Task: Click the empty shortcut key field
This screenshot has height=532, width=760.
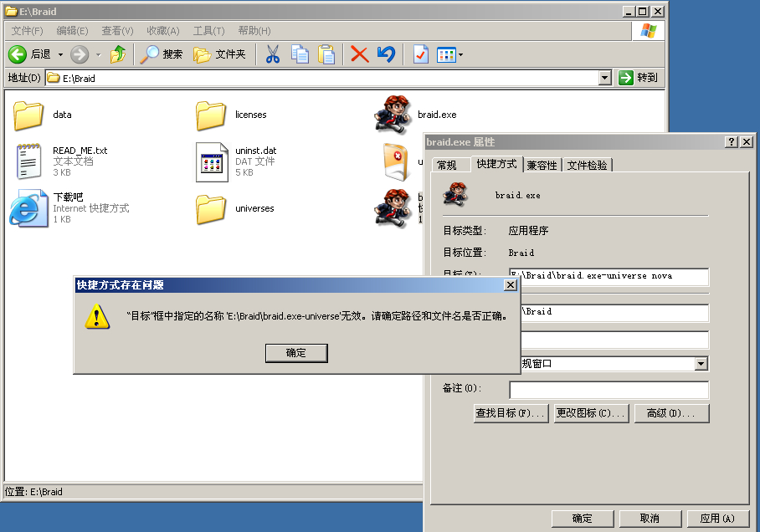Action: (x=614, y=340)
